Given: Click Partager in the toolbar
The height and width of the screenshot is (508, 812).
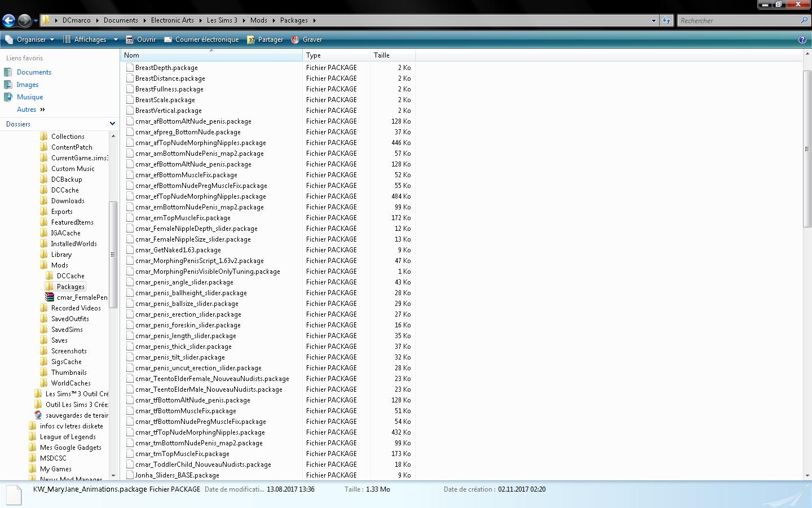Looking at the screenshot, I should [265, 40].
